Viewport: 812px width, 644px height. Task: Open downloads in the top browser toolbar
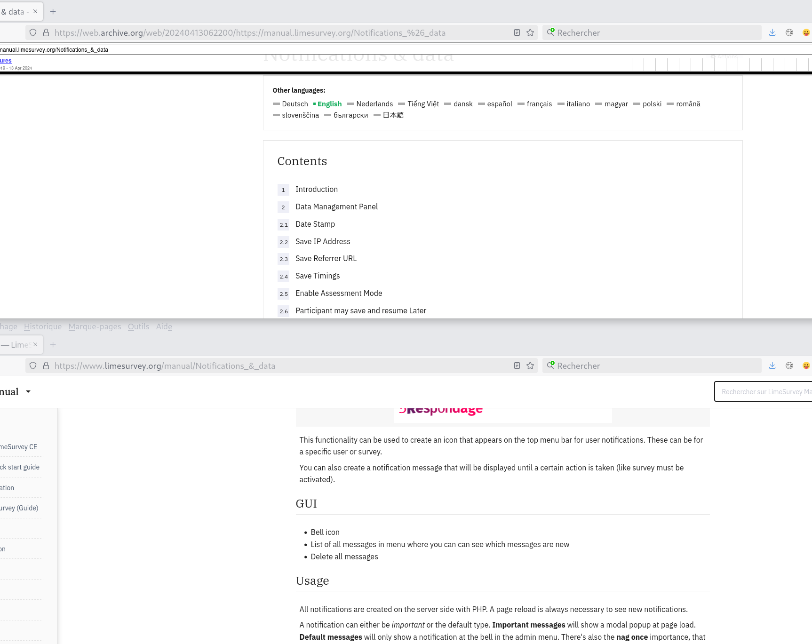click(x=772, y=32)
